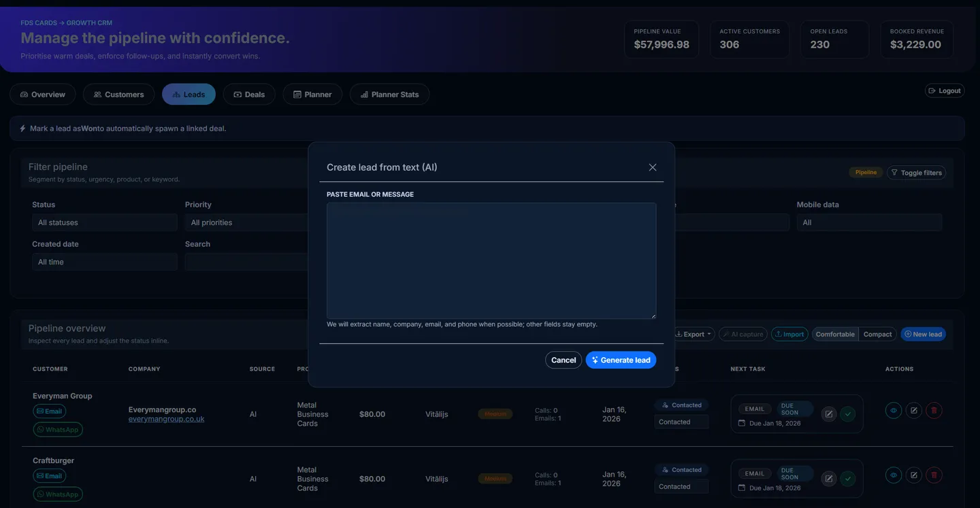This screenshot has width=980, height=508.
Task: Click the Pipeline badge in filter panel
Action: (x=866, y=173)
